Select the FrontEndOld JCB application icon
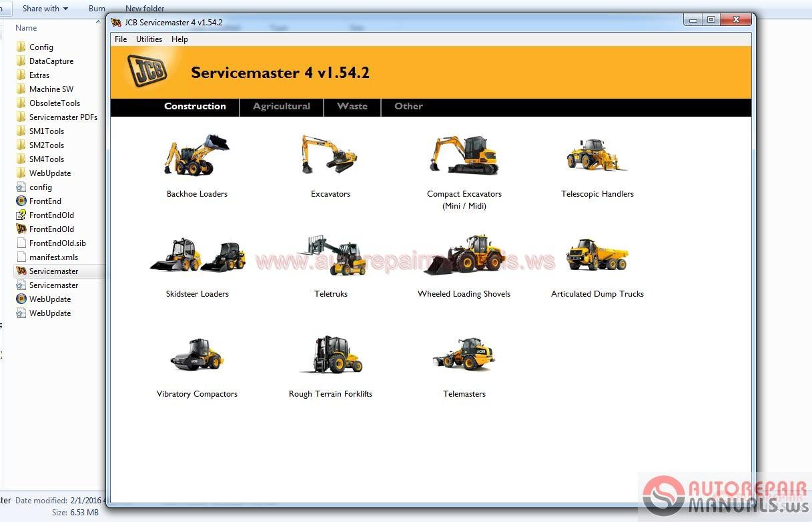 coord(21,229)
